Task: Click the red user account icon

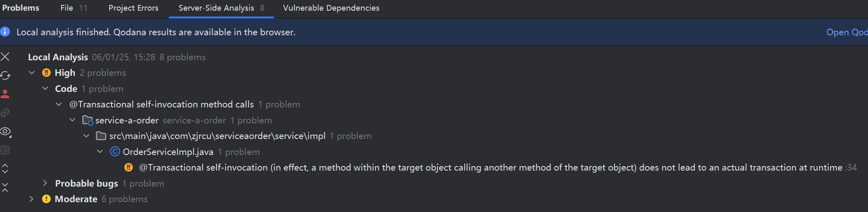Action: click(5, 94)
